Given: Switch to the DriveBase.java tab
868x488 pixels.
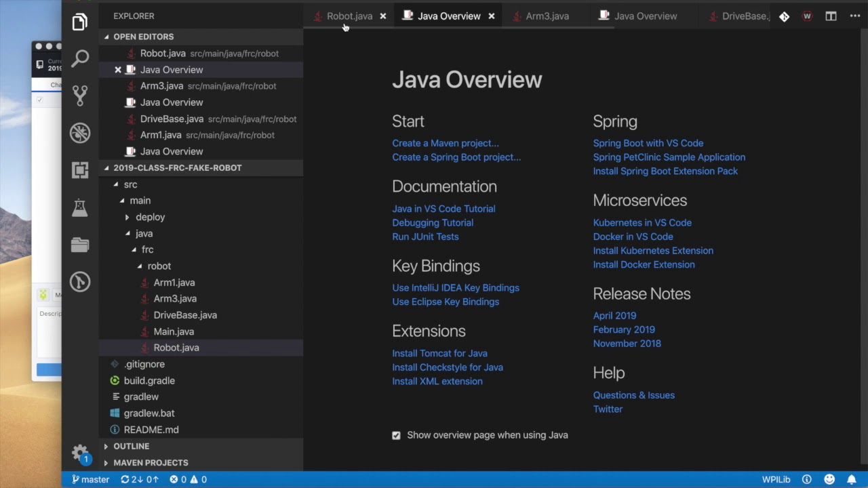Looking at the screenshot, I should [x=745, y=16].
